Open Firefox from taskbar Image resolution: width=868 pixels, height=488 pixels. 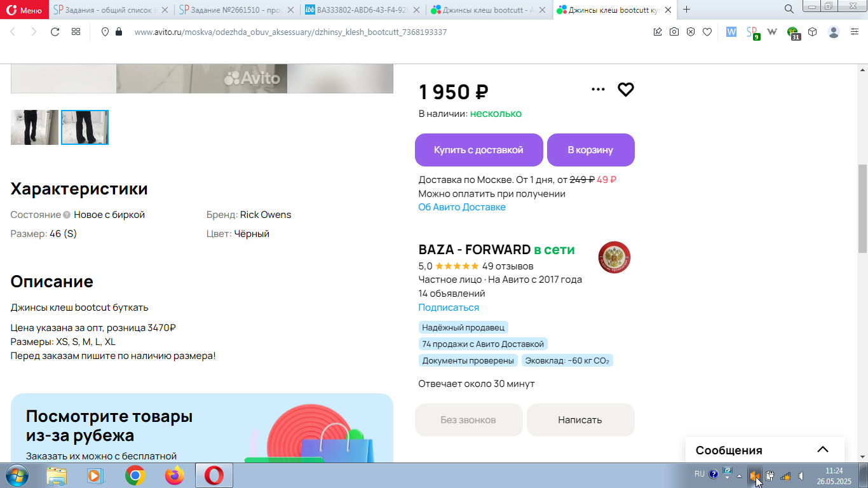(x=174, y=475)
